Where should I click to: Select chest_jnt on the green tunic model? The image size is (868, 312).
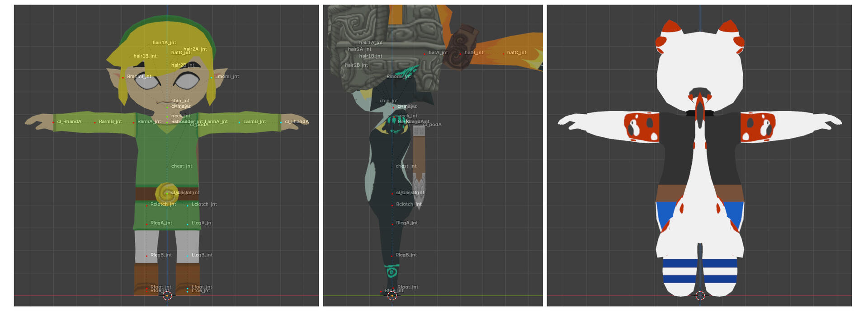click(181, 166)
